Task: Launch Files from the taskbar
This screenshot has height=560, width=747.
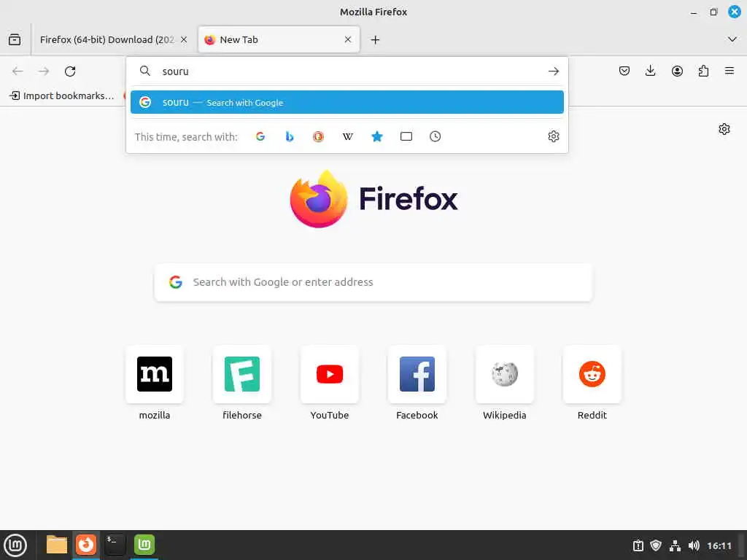Action: [x=57, y=545]
